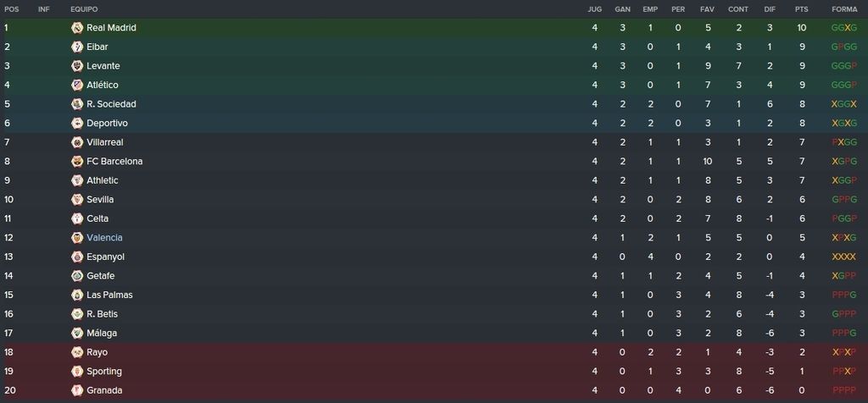
Task: Click the Real Madrid club crest icon
Action: pos(77,28)
